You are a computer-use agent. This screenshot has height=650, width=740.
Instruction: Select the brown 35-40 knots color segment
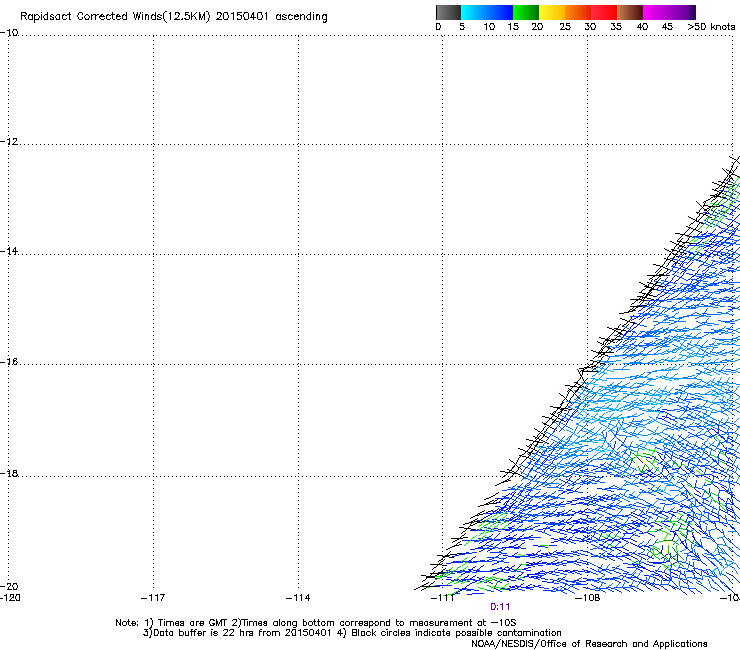tap(630, 12)
